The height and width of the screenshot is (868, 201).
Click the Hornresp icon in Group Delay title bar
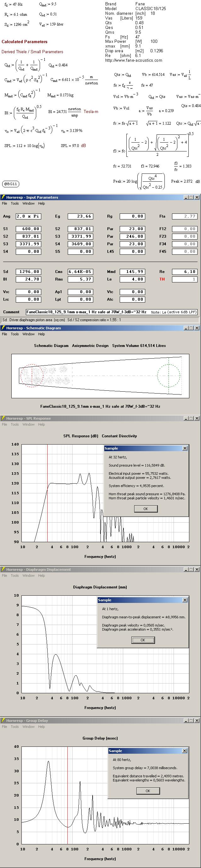tap(3, 720)
